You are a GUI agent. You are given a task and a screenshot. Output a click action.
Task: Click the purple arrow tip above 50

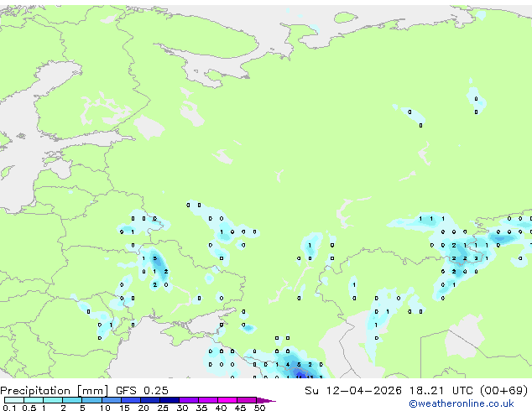tap(266, 400)
